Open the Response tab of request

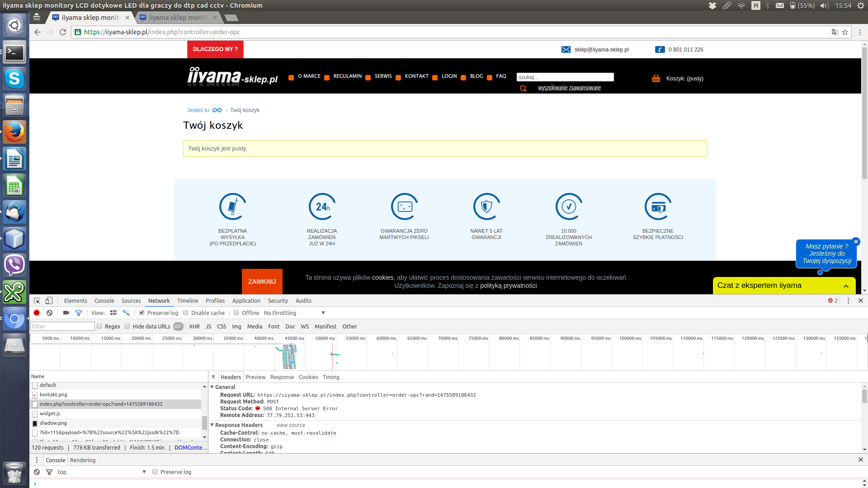pos(282,377)
